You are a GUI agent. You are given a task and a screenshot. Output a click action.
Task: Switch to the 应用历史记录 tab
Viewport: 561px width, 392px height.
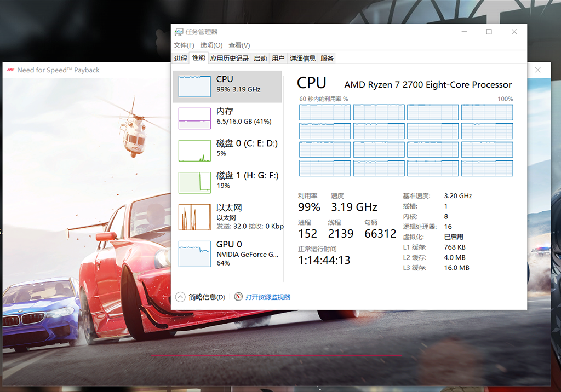(x=230, y=58)
